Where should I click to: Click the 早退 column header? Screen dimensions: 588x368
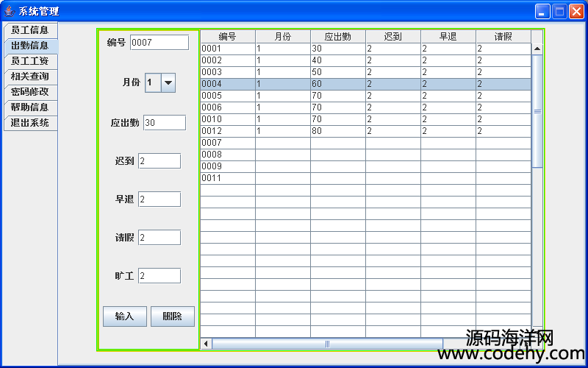(448, 36)
